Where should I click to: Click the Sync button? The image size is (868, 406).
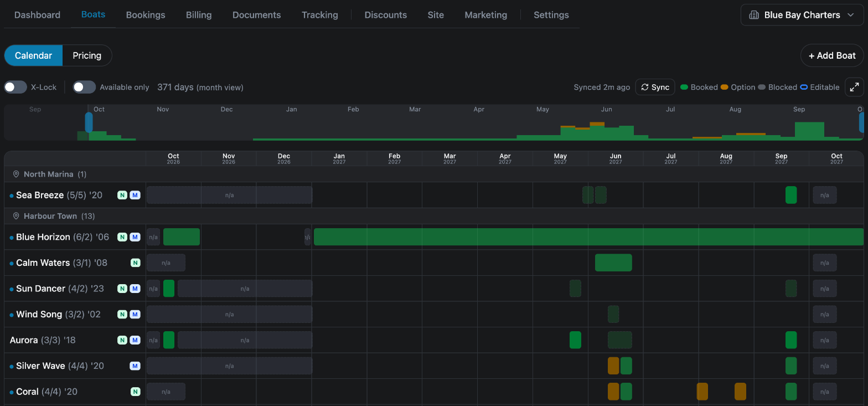[x=655, y=87]
